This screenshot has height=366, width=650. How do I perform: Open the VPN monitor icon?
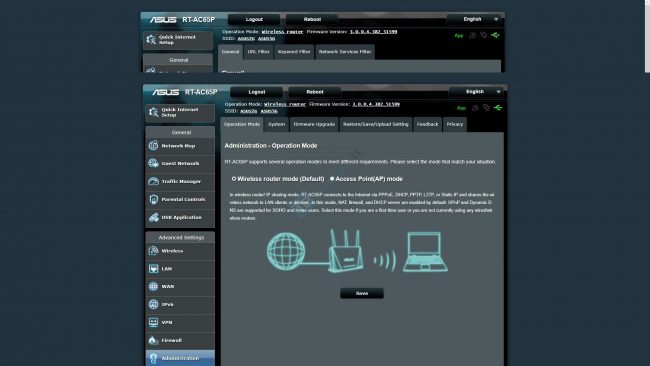coord(153,322)
